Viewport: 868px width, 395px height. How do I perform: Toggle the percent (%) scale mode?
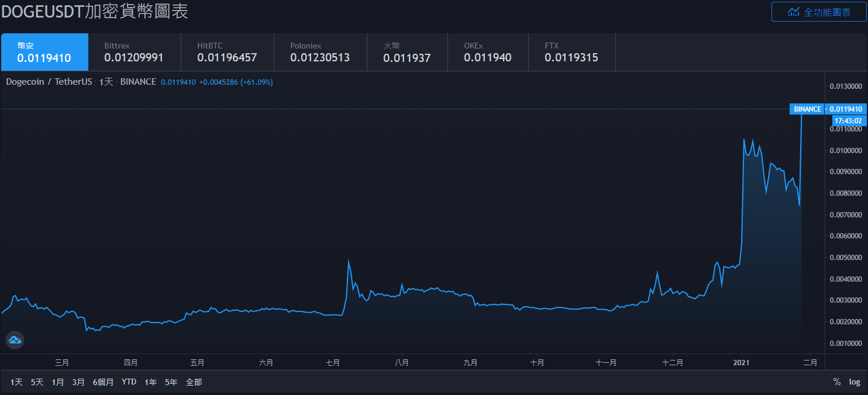837,382
